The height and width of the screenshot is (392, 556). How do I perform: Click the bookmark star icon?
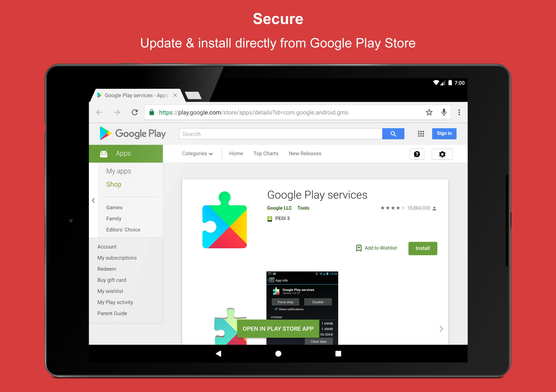point(428,112)
